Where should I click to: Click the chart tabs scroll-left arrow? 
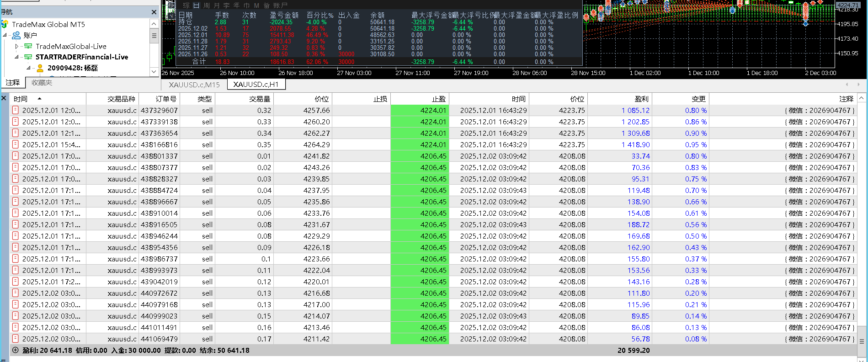click(847, 85)
